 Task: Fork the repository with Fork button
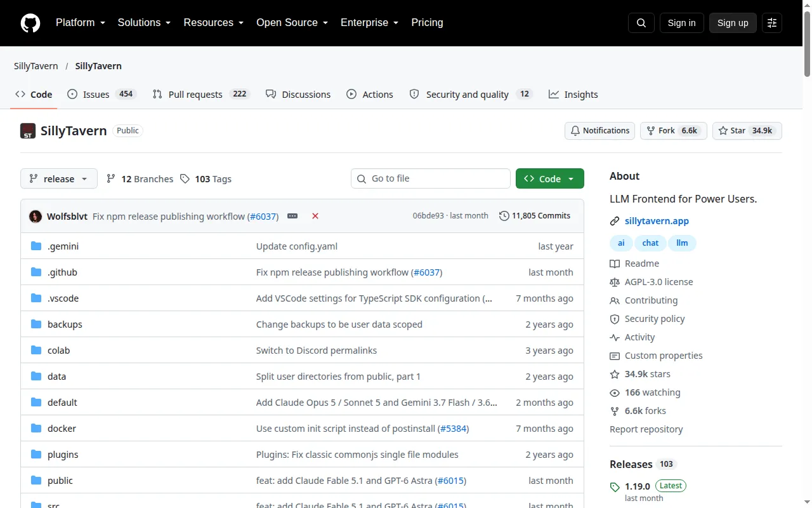(x=673, y=131)
